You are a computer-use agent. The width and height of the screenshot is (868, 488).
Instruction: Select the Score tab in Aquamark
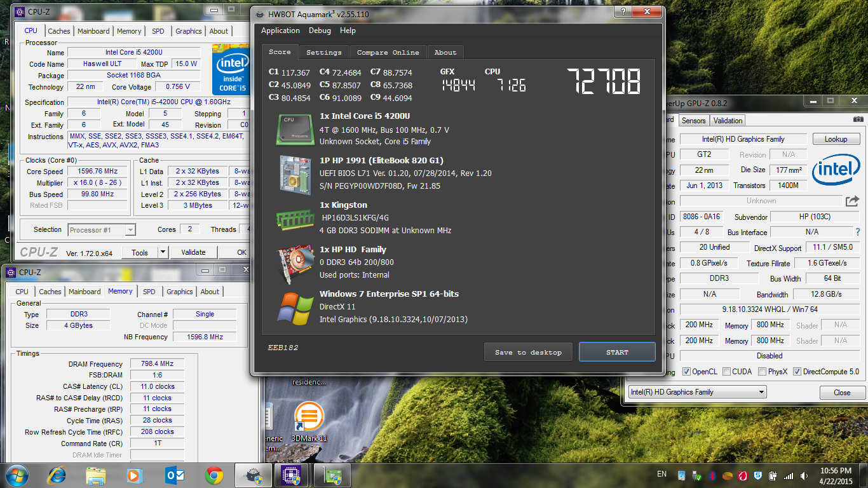coord(280,52)
